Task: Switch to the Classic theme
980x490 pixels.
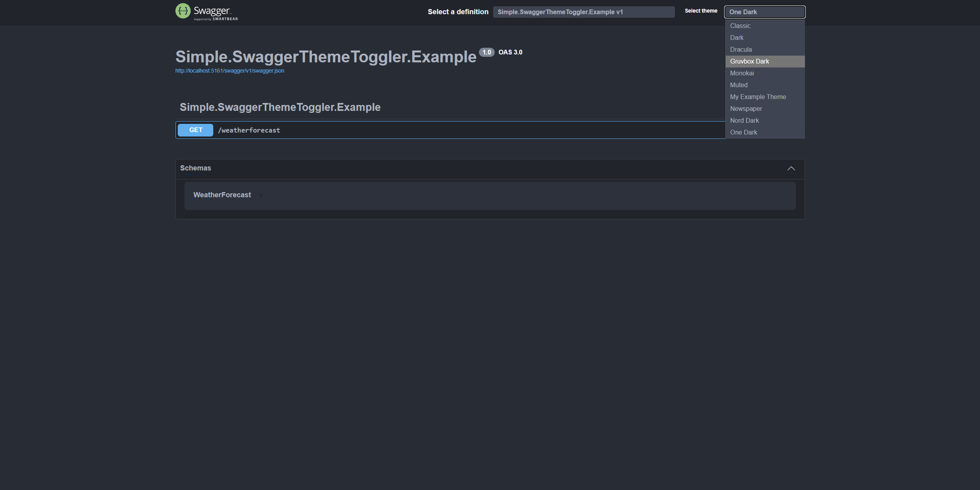Action: [740, 26]
